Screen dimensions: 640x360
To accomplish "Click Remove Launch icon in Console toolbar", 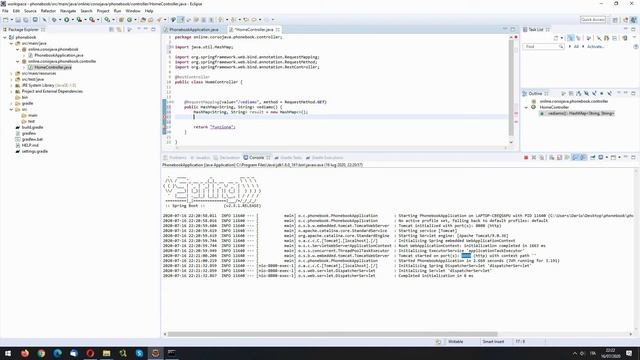I will pyautogui.click(x=534, y=158).
